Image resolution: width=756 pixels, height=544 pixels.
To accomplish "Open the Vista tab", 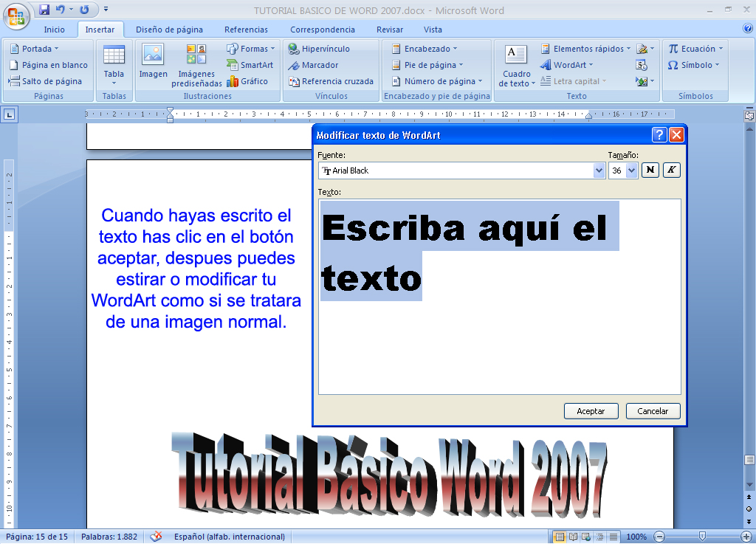I will tap(433, 30).
